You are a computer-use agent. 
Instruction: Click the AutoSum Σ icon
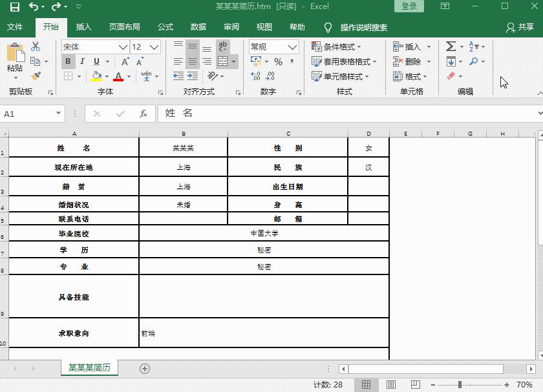tap(451, 45)
